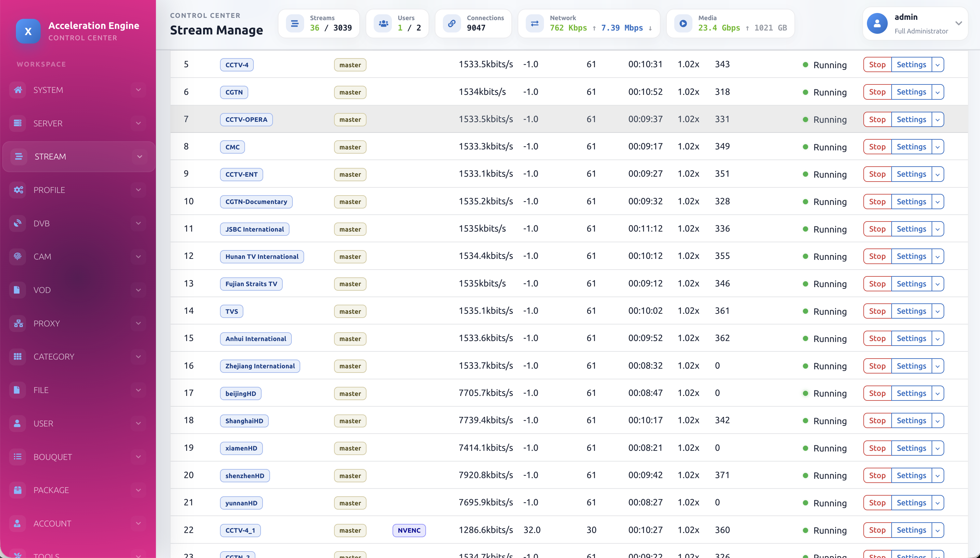The width and height of the screenshot is (980, 558).
Task: Click the admin avatar icon
Action: pyautogui.click(x=877, y=23)
